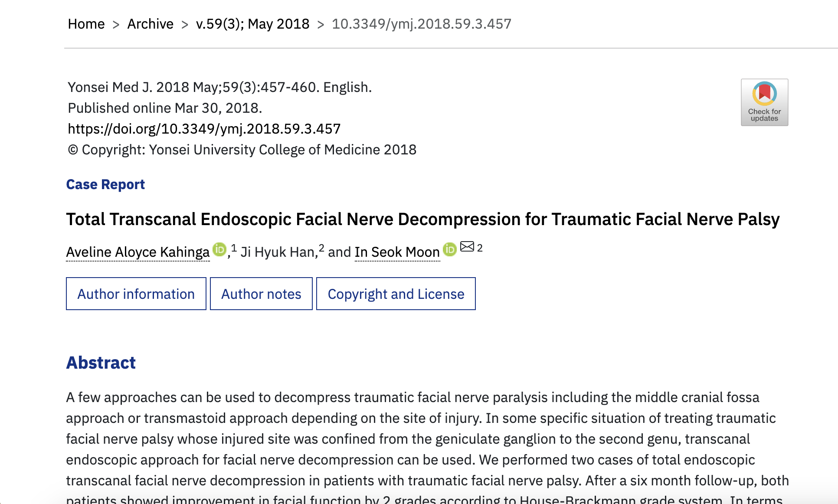Open the Archive breadcrumb link
The width and height of the screenshot is (838, 504).
[150, 24]
